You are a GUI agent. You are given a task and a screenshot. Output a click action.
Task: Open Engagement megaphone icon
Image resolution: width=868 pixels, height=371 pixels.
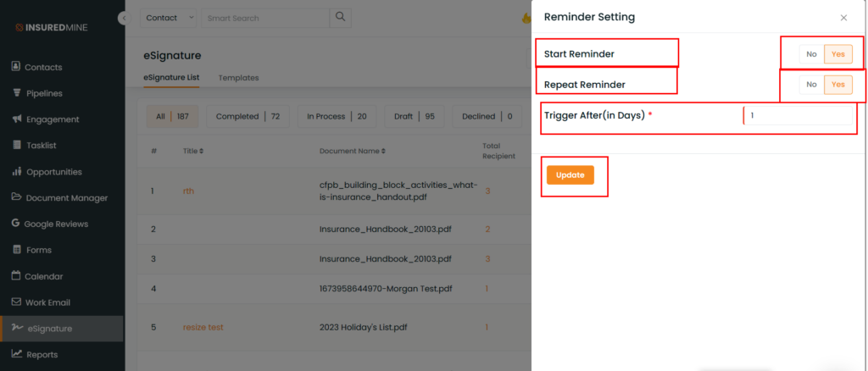pyautogui.click(x=17, y=119)
